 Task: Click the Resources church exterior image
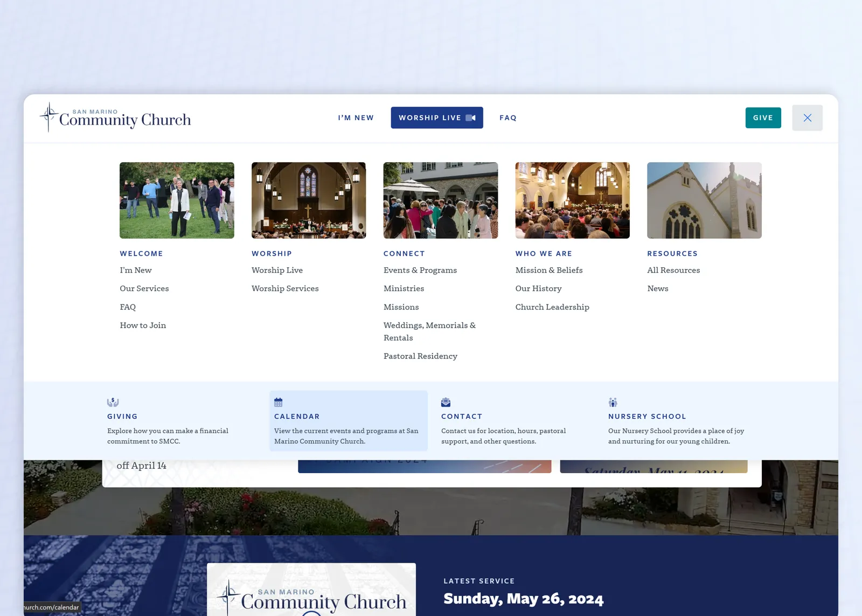[x=704, y=200]
